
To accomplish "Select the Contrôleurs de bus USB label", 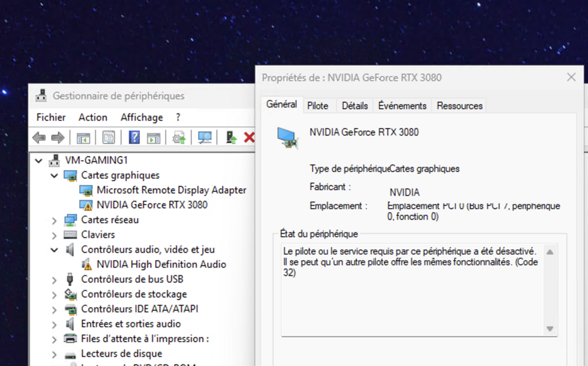I will (132, 280).
